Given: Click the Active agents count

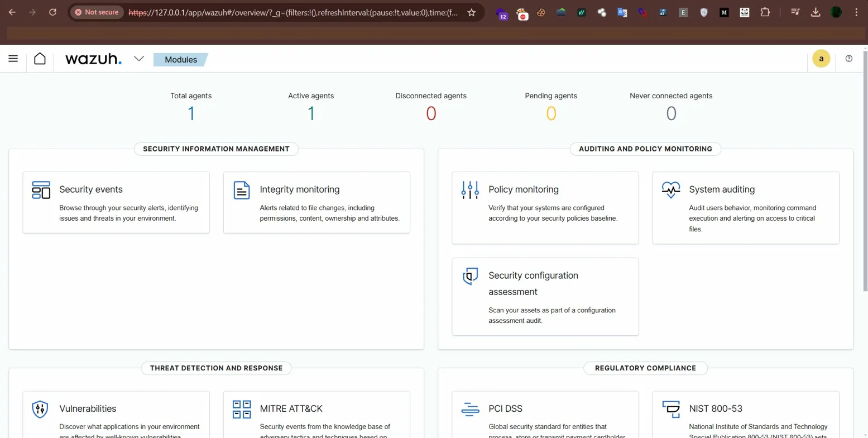Looking at the screenshot, I should tap(310, 113).
